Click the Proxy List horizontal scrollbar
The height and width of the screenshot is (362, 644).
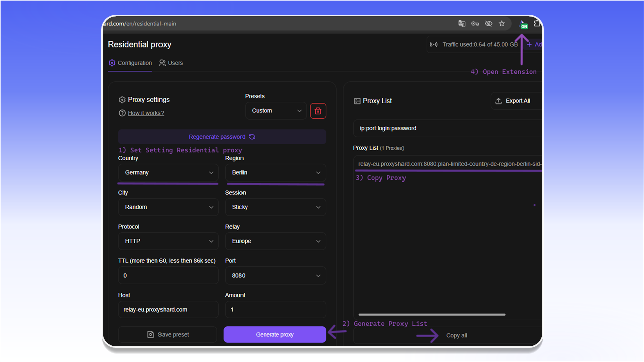point(431,315)
